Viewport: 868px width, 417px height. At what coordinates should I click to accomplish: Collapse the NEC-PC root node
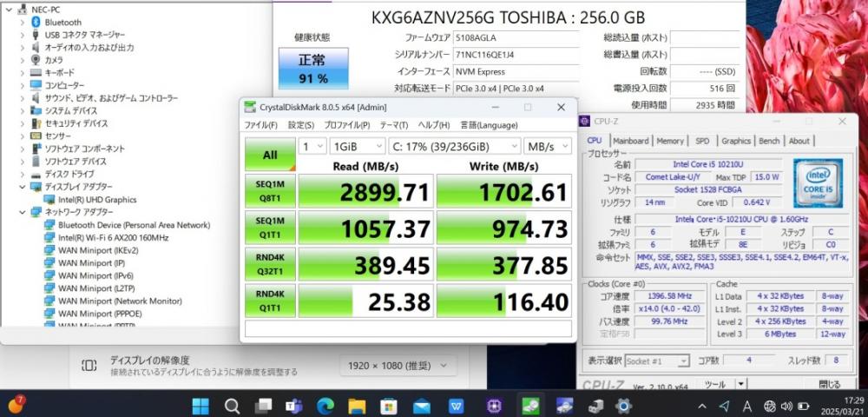point(9,10)
